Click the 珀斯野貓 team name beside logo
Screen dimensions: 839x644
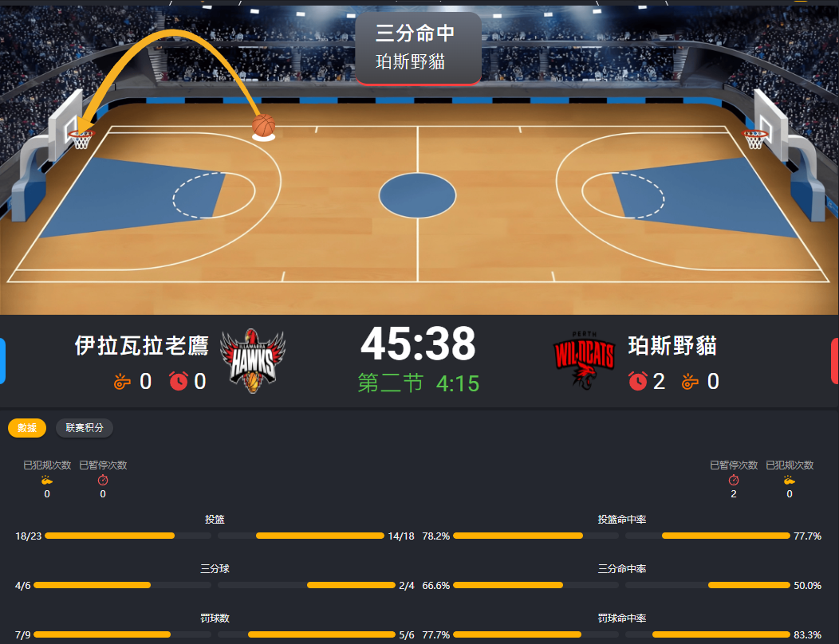pos(672,346)
